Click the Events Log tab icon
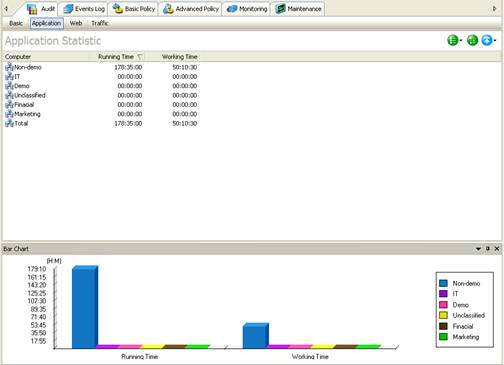This screenshot has width=504, height=365. pyautogui.click(x=68, y=9)
